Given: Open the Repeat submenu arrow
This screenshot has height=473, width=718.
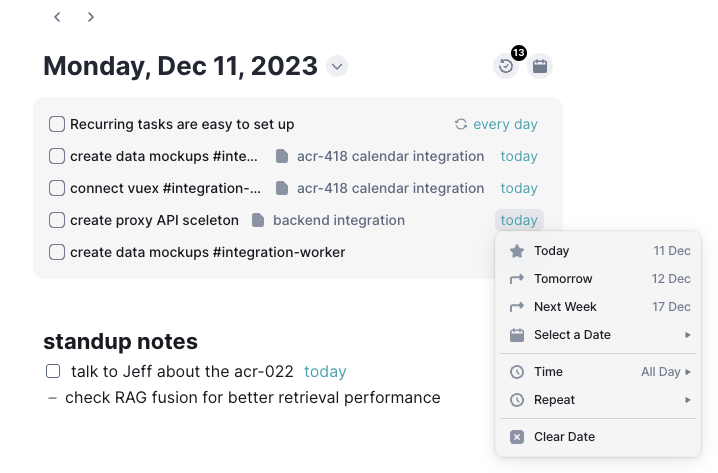Looking at the screenshot, I should click(x=687, y=400).
